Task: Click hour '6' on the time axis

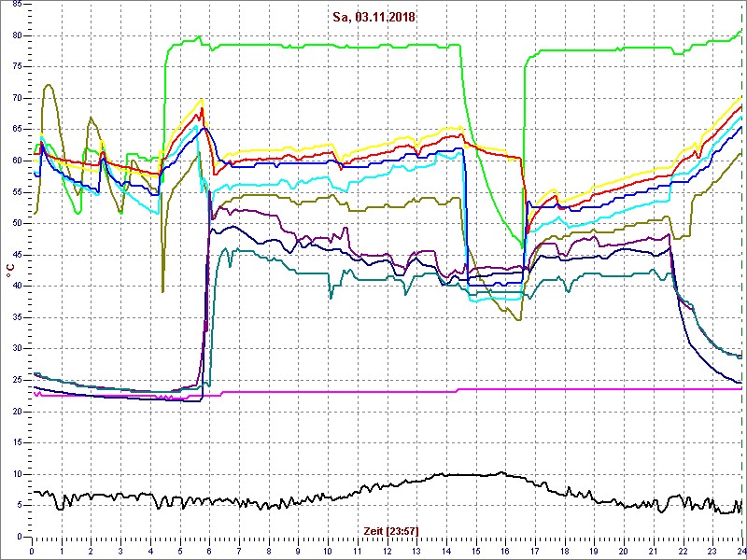Action: (209, 549)
